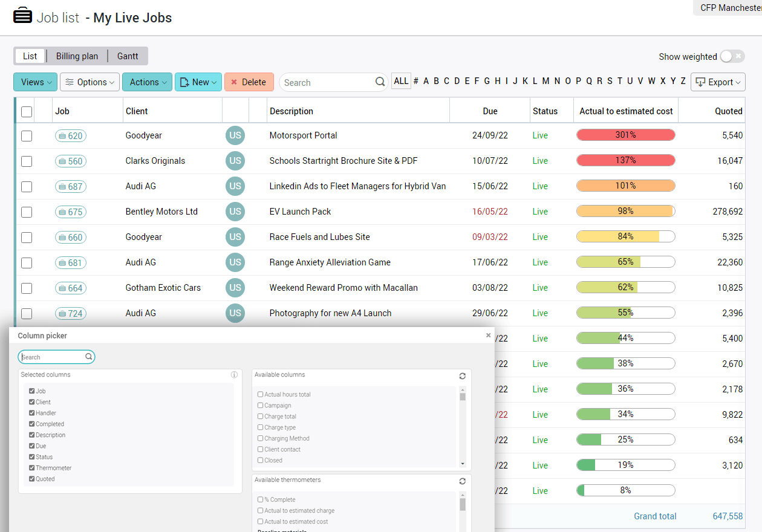This screenshot has height=532, width=762.
Task: Click the US avatar for Race Fuels and Lubes Site
Action: (x=235, y=237)
